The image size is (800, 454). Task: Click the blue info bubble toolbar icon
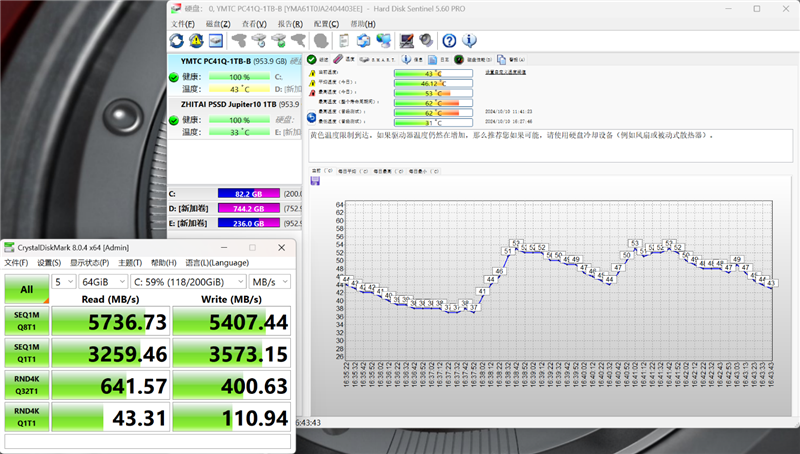pos(469,41)
